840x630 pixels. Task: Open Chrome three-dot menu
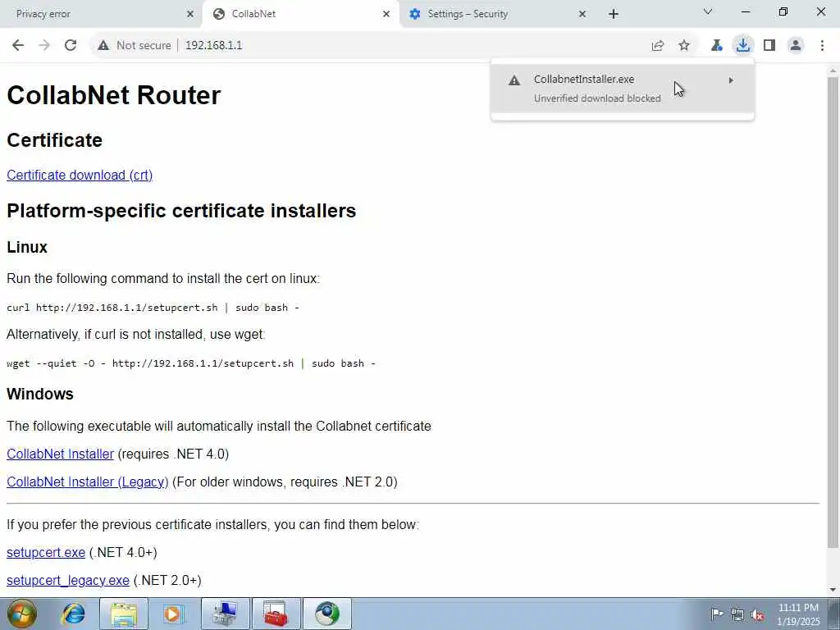822,46
